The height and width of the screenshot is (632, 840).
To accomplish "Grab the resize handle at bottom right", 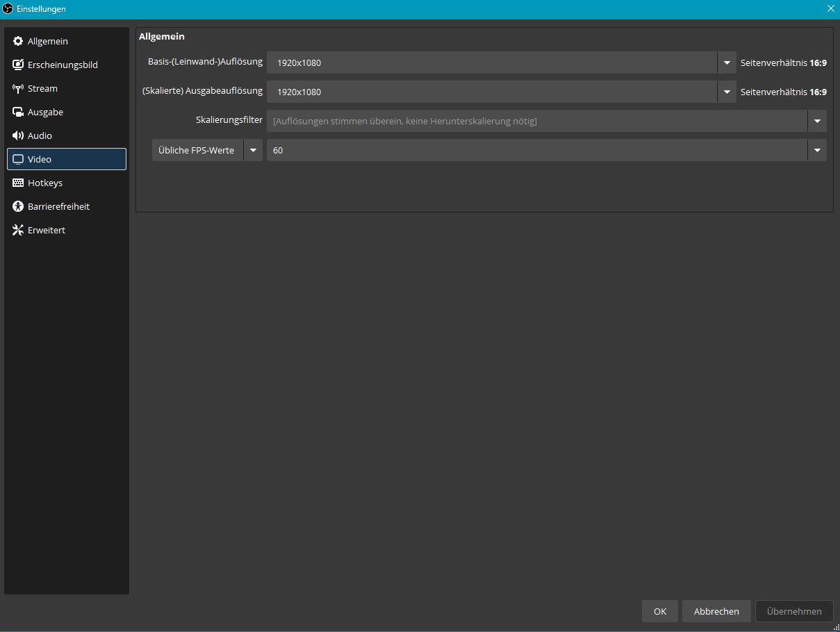I will [837, 629].
